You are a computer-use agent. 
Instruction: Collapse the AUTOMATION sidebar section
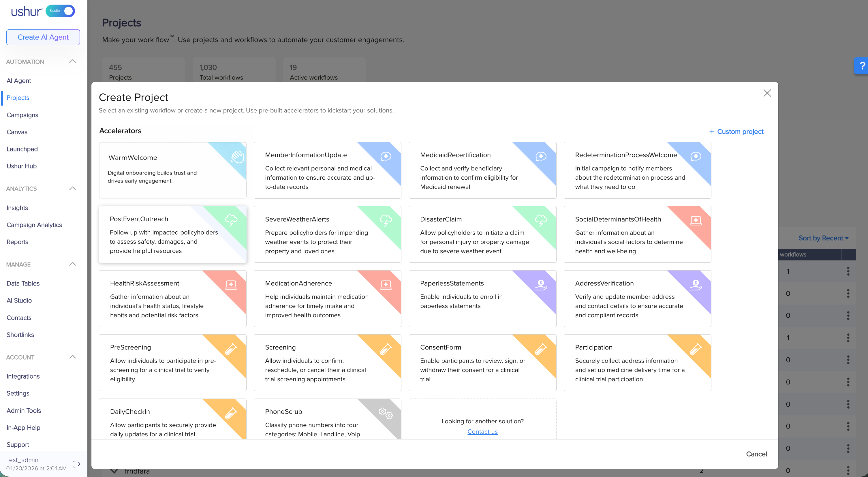(x=72, y=61)
